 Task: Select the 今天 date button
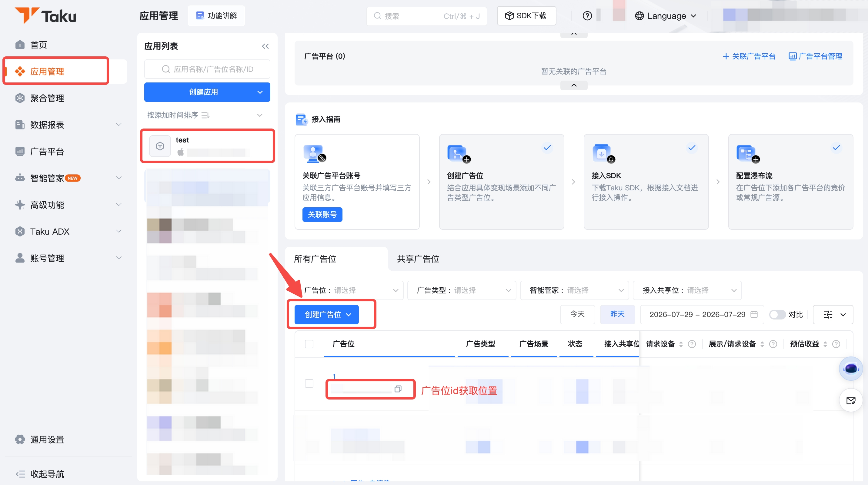coord(578,314)
